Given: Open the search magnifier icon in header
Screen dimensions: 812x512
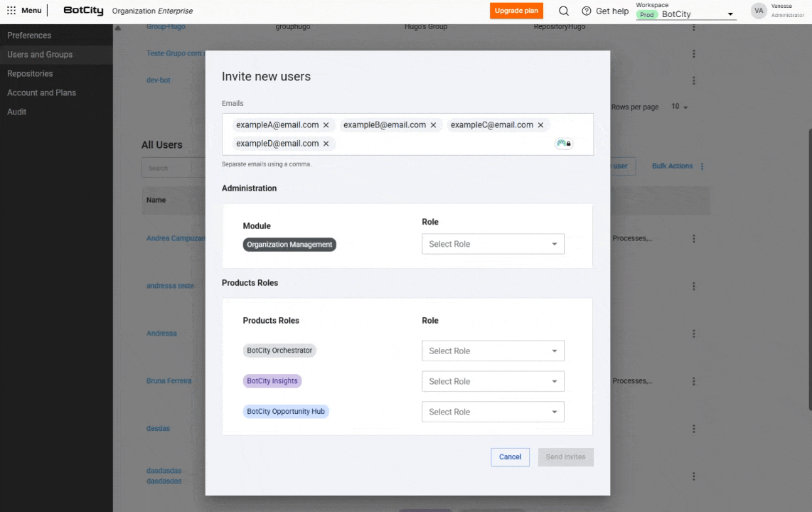Looking at the screenshot, I should (x=564, y=11).
